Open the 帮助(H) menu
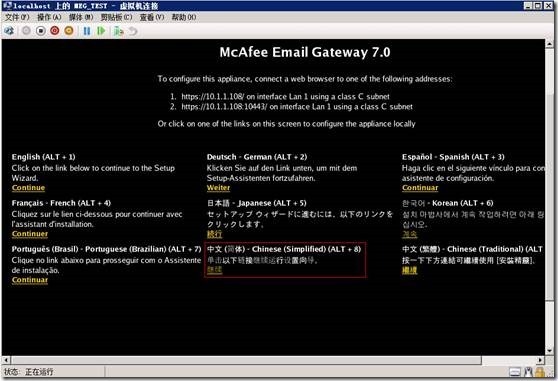The image size is (558, 381). pos(184,17)
